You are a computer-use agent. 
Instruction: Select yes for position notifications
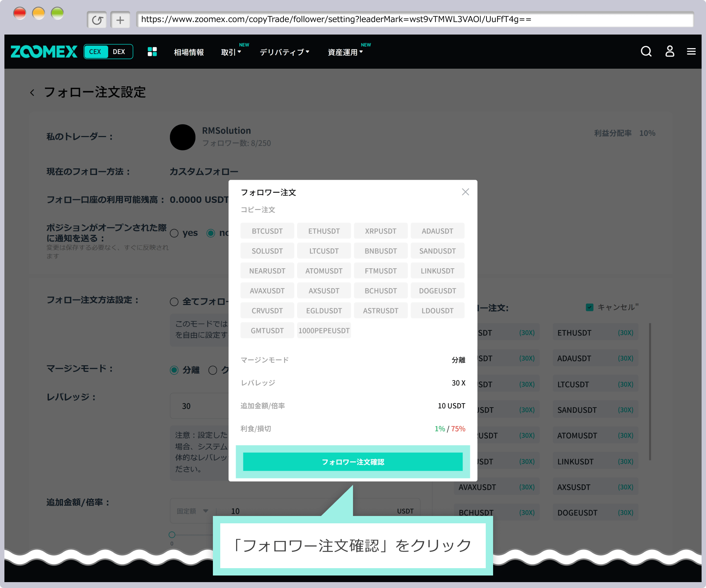click(x=174, y=233)
